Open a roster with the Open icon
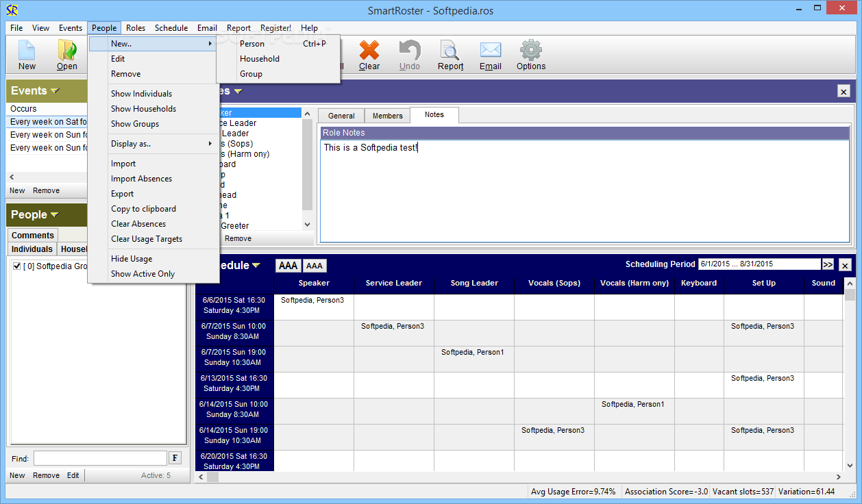Screen dimensions: 862x504 [x=67, y=55]
